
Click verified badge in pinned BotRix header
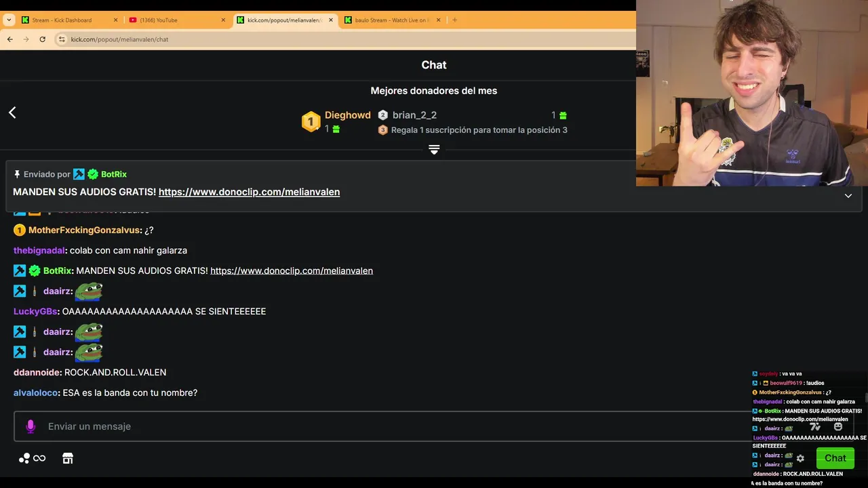(x=93, y=174)
